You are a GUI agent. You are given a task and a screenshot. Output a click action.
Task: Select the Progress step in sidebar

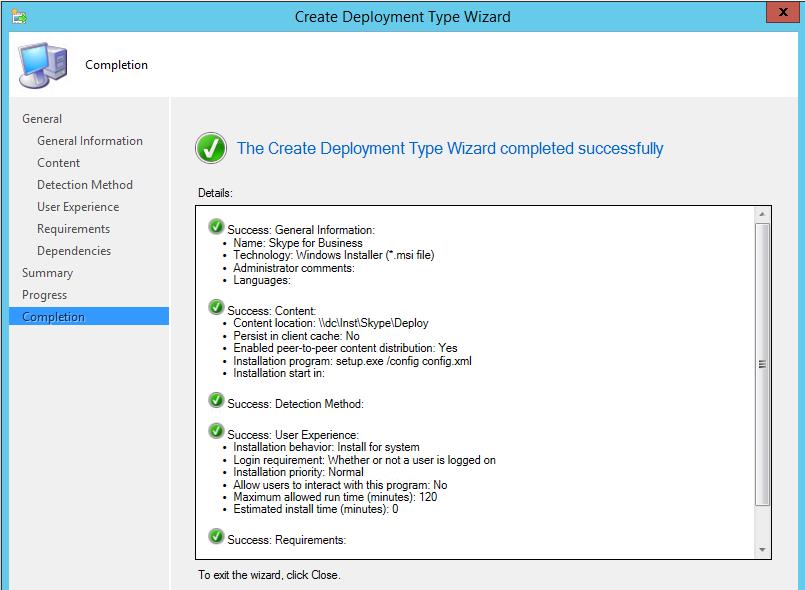tap(45, 295)
